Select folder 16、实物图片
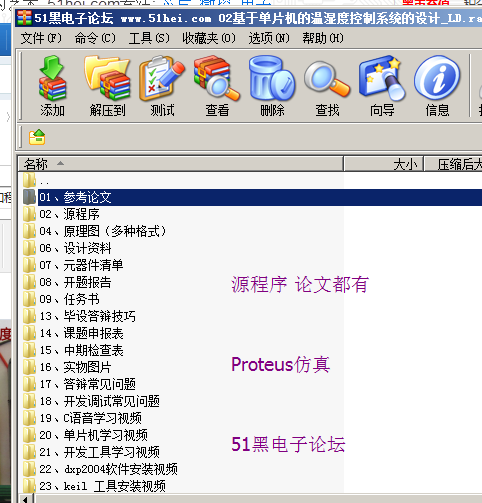 67,367
